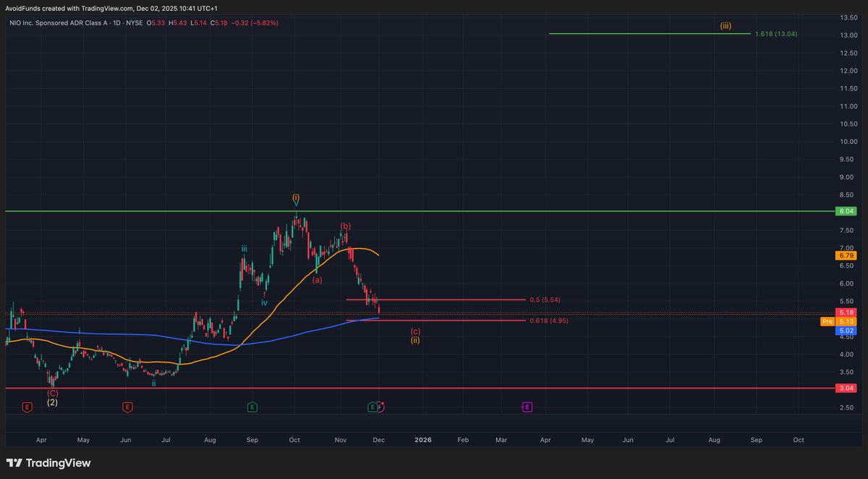This screenshot has height=479, width=868.
Task: Select the red uppercase (C) label at the April low
Action: pyautogui.click(x=52, y=393)
